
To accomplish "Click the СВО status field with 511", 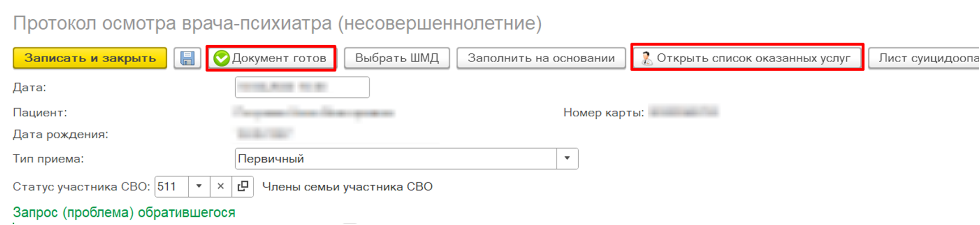I will coord(172,186).
